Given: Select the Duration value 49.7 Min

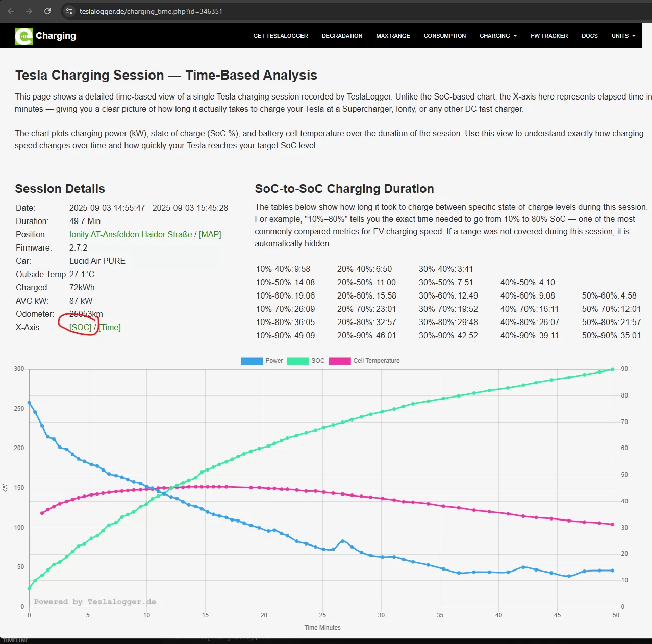Looking at the screenshot, I should point(85,221).
